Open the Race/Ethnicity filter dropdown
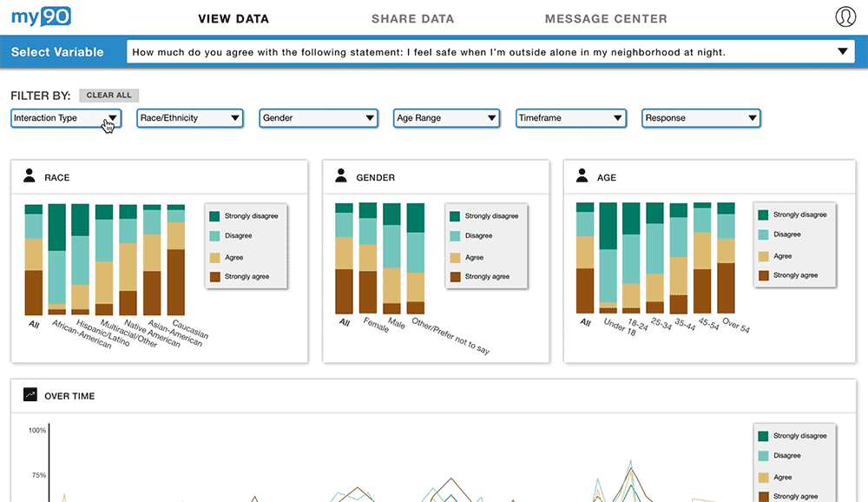 (x=190, y=118)
